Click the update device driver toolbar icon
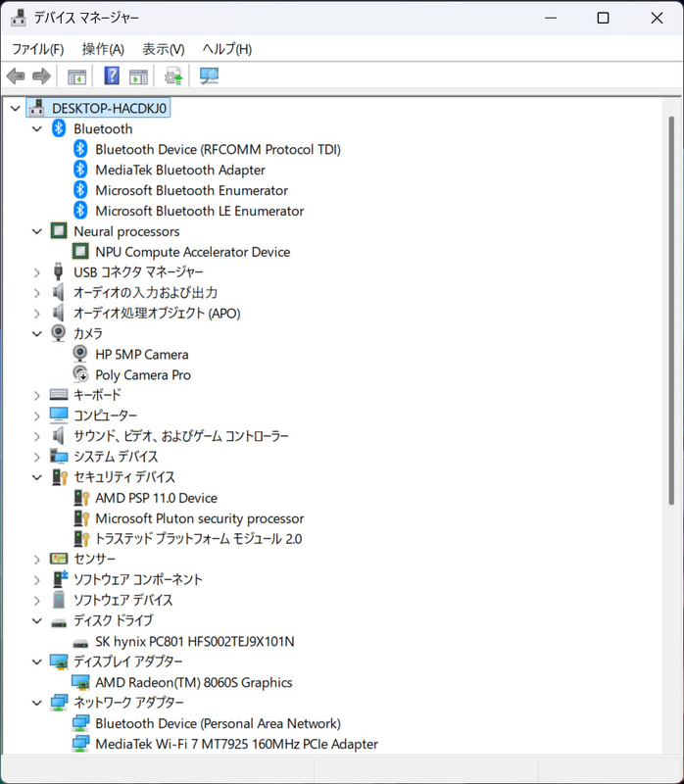 (x=173, y=76)
